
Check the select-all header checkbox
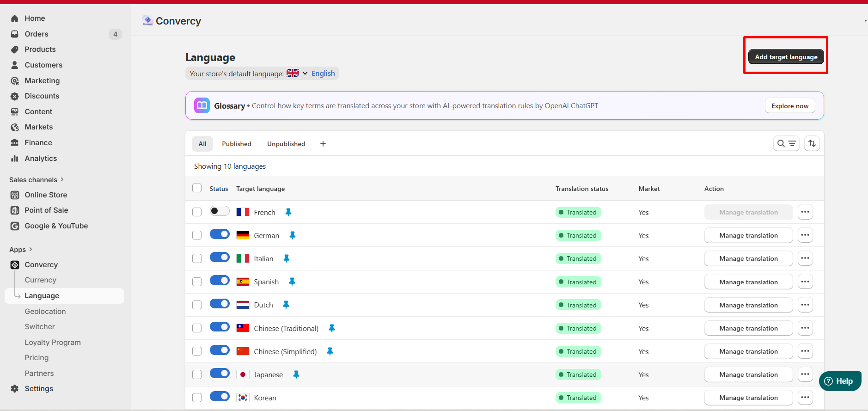[197, 188]
